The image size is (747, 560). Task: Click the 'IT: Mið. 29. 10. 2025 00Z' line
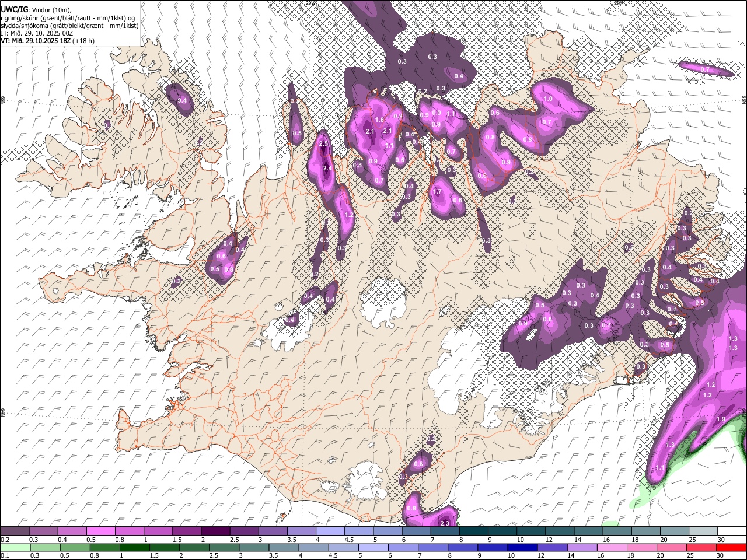(x=37, y=33)
